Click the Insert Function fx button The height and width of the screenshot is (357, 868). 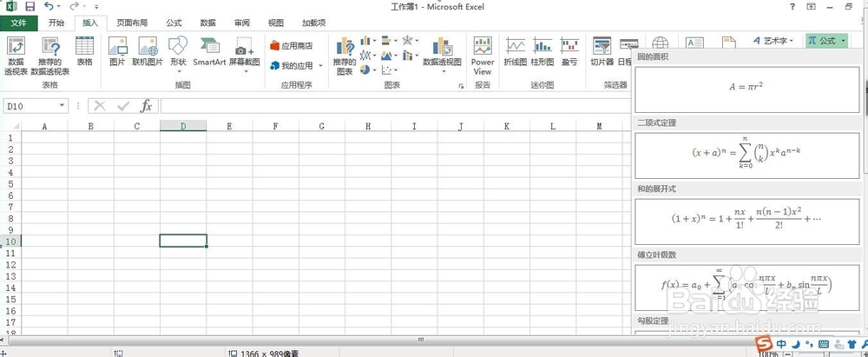146,105
